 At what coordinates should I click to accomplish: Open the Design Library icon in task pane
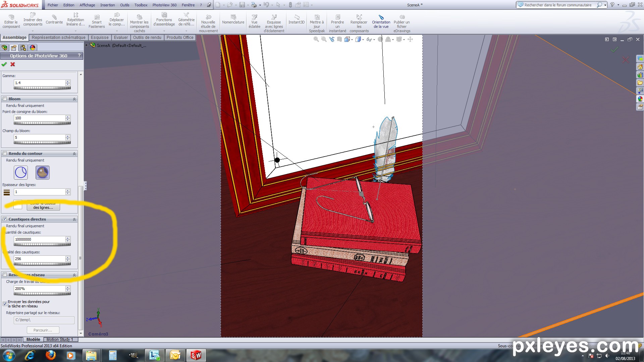tap(640, 75)
